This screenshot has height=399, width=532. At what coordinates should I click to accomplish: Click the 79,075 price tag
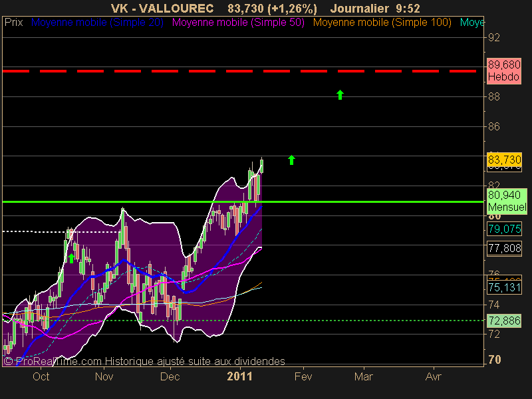click(x=504, y=229)
